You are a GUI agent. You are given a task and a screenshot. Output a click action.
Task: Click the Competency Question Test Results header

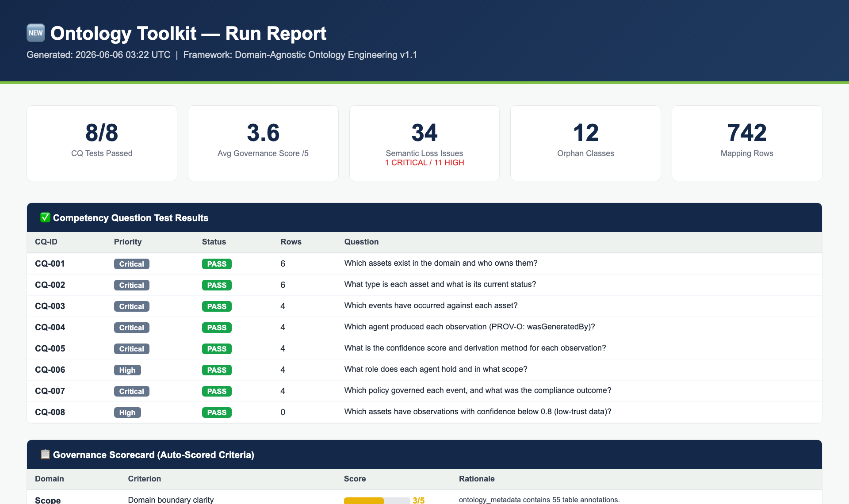coord(424,218)
